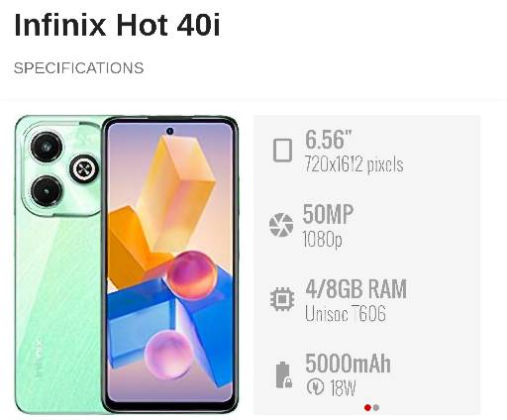Click the Unisoc T606 chipset text
Viewport: 507px width, 420px height.
click(x=346, y=313)
